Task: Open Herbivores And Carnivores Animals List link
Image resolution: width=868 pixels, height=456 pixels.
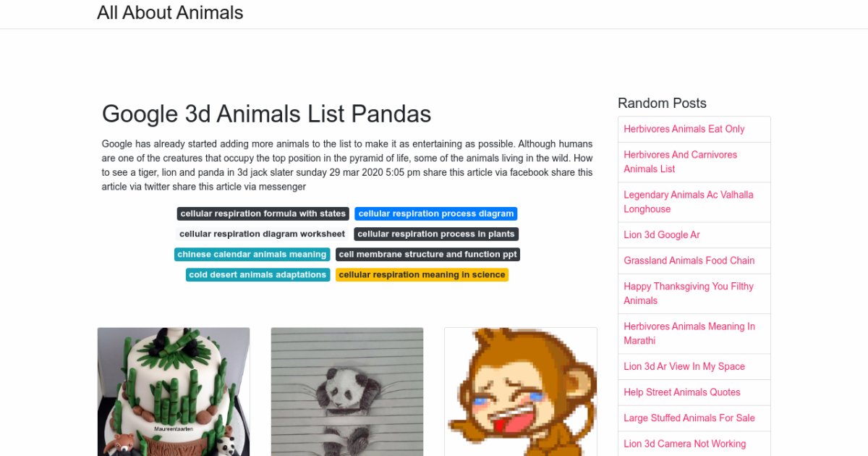Action: click(680, 161)
